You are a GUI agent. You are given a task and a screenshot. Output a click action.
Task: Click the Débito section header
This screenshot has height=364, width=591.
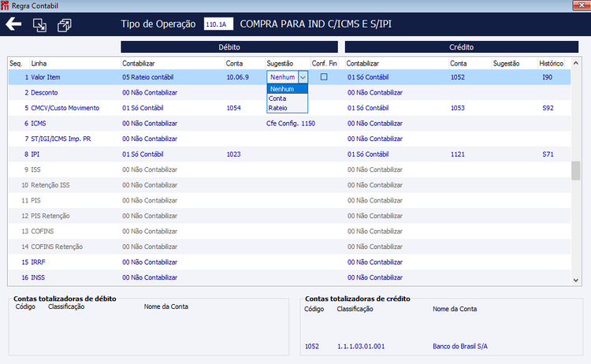229,47
